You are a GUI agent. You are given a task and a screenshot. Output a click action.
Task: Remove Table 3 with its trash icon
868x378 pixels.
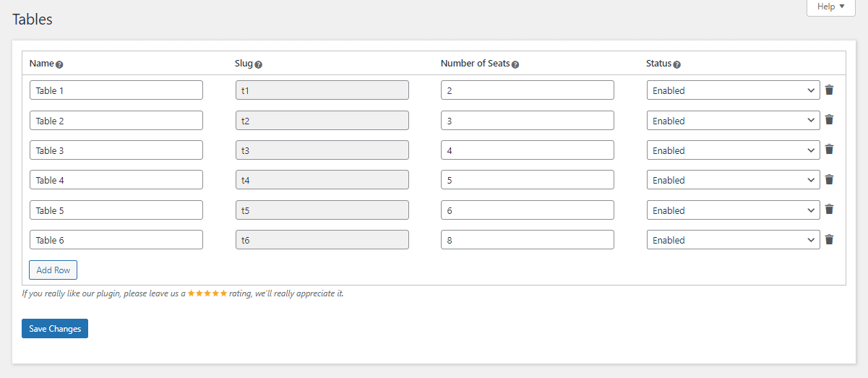[829, 150]
